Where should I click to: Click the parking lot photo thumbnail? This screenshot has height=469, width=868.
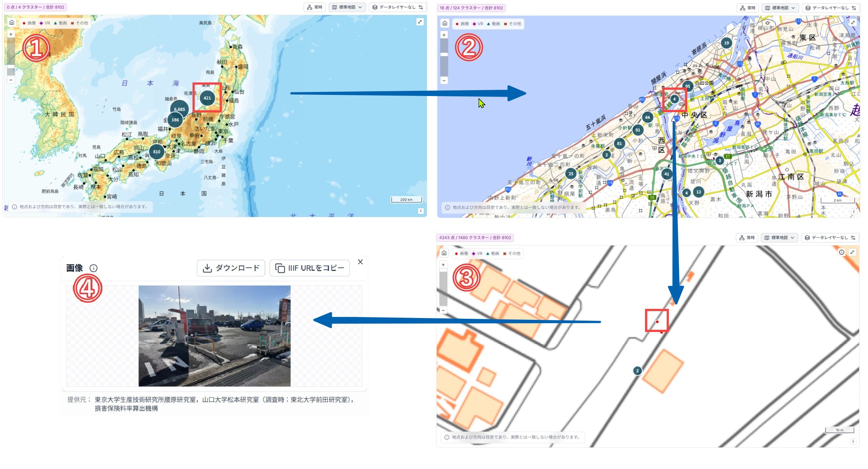(215, 336)
